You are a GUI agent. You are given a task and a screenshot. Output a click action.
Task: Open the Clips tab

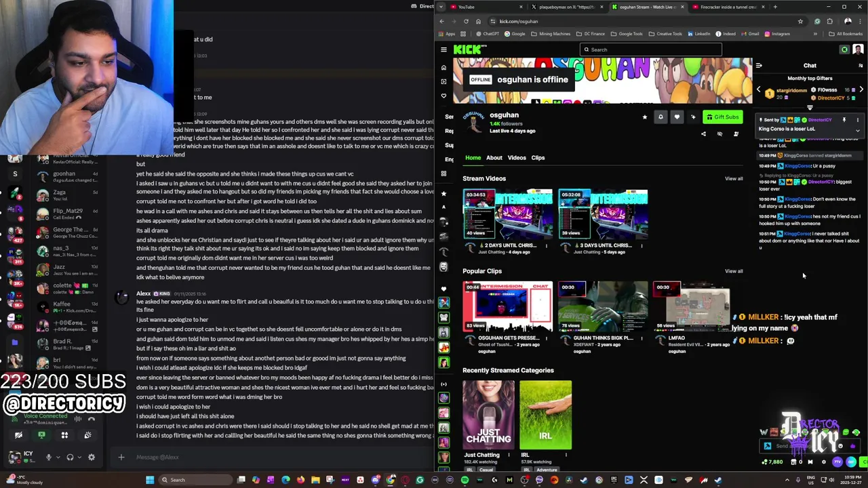pyautogui.click(x=538, y=158)
